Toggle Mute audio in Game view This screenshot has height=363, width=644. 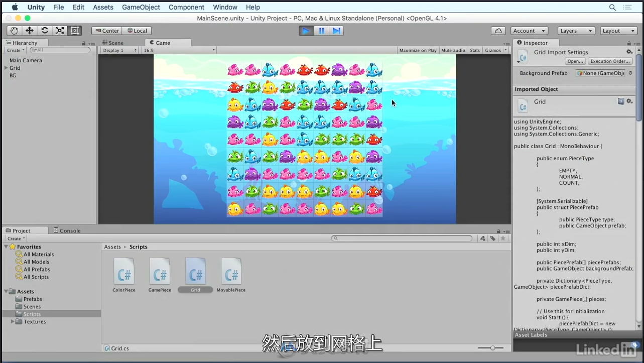coord(453,50)
